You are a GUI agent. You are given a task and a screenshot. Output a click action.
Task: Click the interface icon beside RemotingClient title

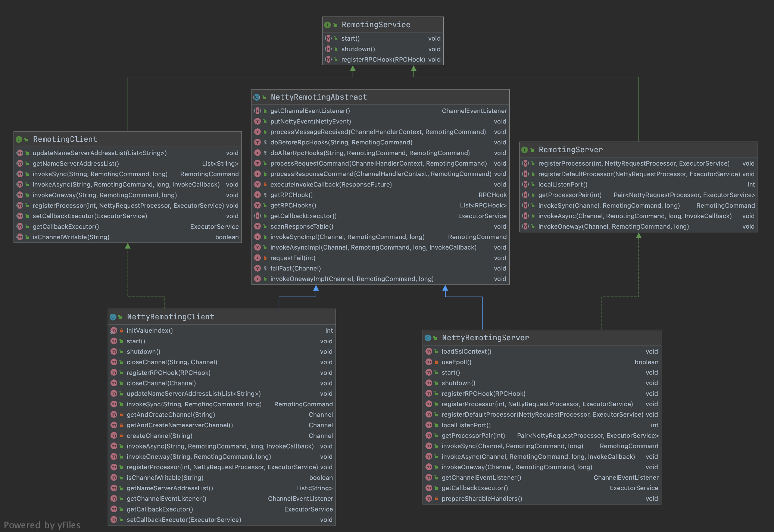point(19,140)
